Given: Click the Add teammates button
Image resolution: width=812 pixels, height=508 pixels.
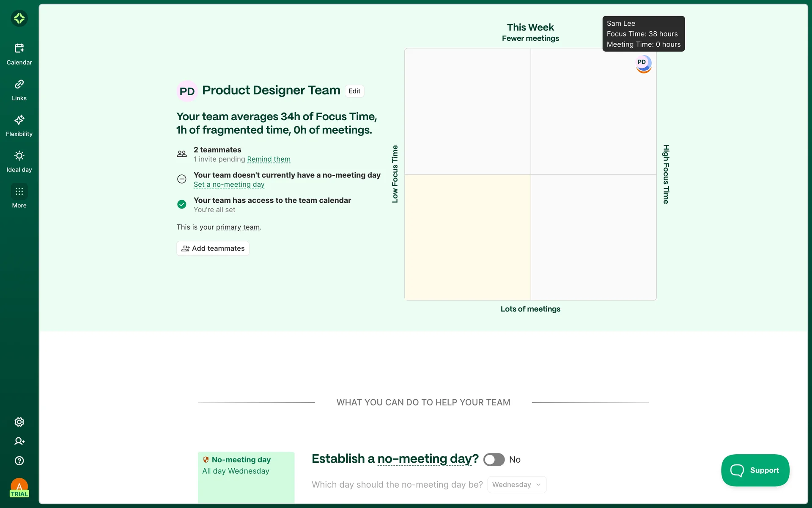Looking at the screenshot, I should 213,248.
